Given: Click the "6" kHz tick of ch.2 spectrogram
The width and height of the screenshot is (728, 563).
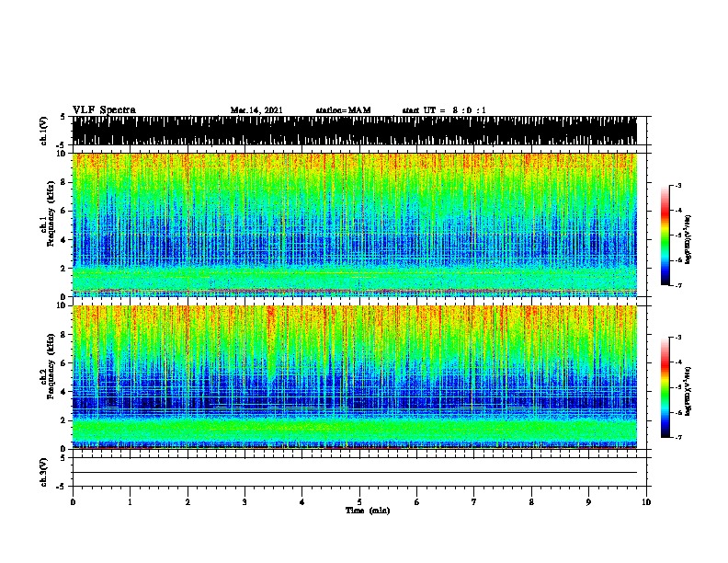Looking at the screenshot, I should click(63, 362).
